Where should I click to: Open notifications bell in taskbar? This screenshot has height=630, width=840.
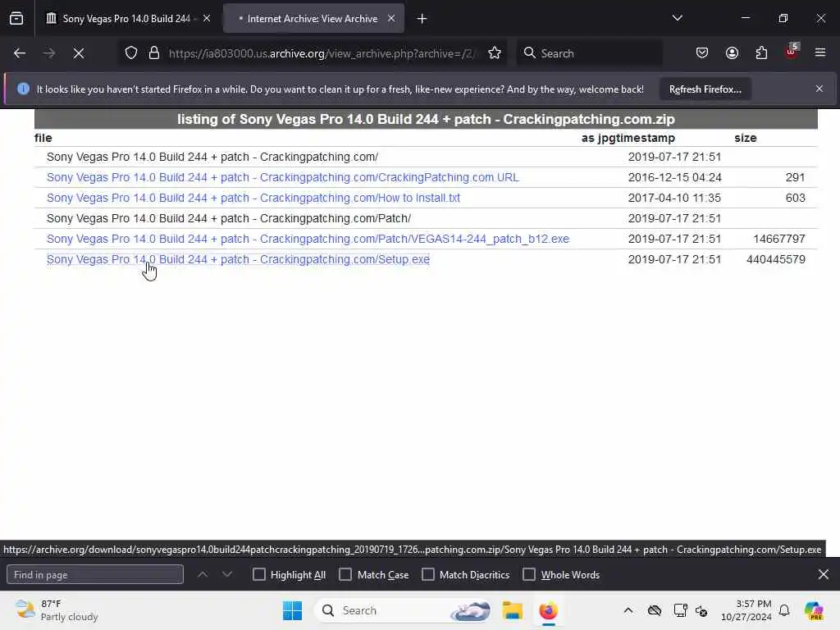tap(784, 610)
